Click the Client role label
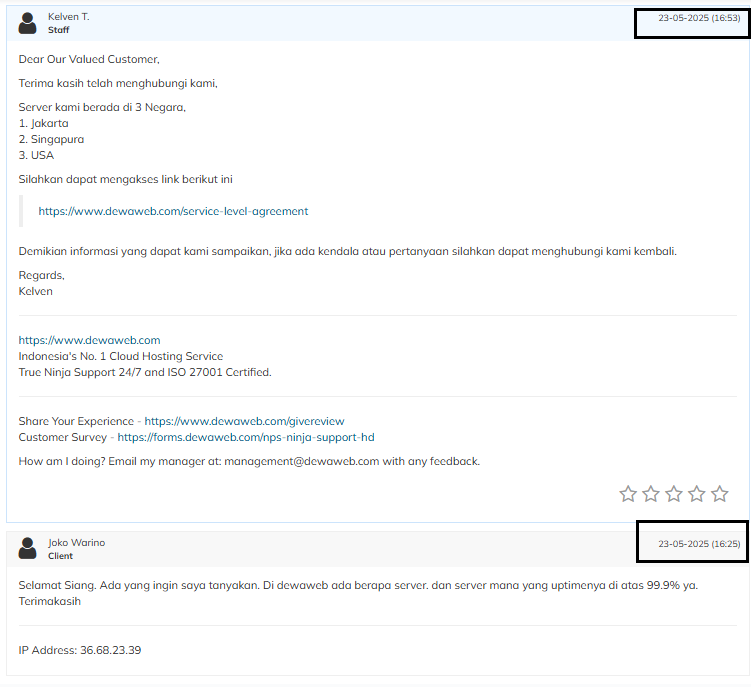Screen dimensions: 751x687 click(60, 556)
